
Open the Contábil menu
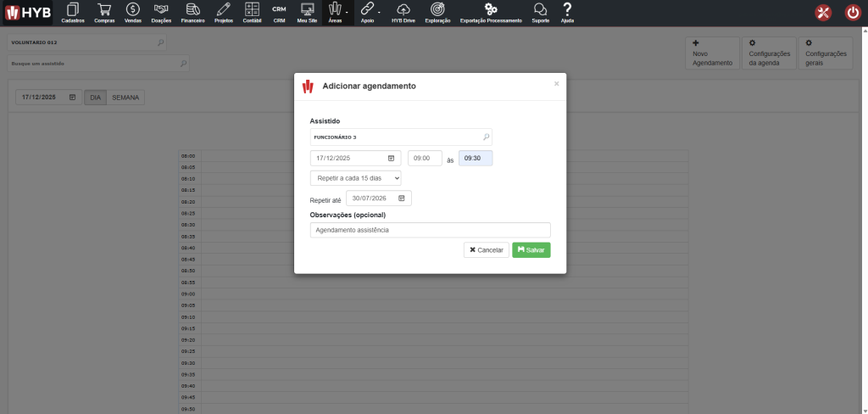[x=252, y=12]
